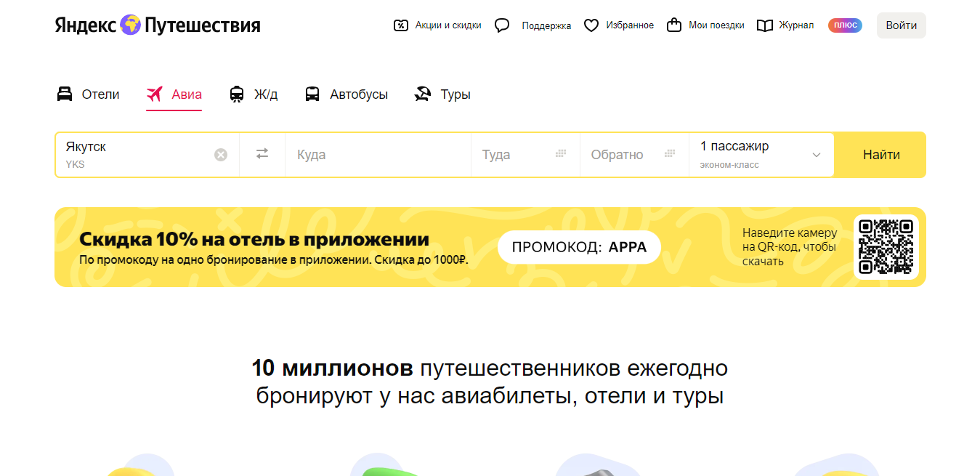Switch to the Туры tab
980x476 pixels.
point(455,94)
